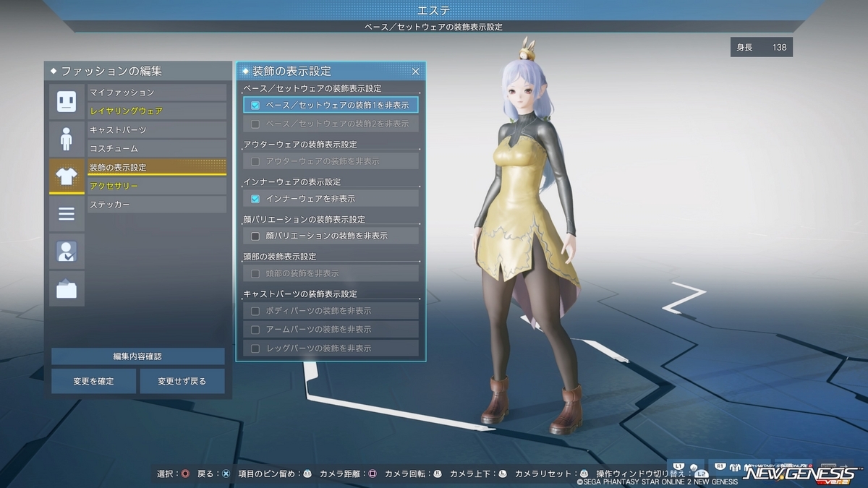
Task: Click the stick icon for カメラ回転
Action: [438, 474]
